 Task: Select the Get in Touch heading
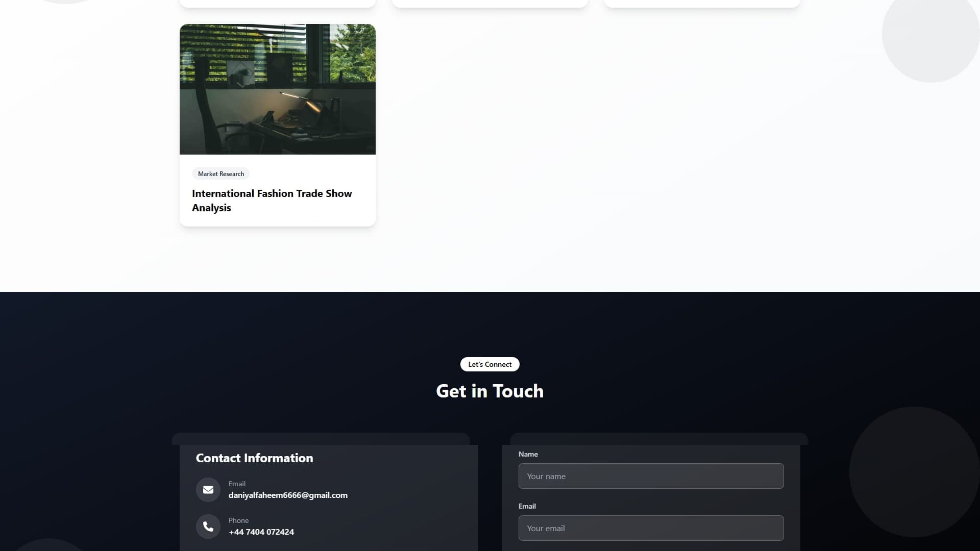point(490,391)
